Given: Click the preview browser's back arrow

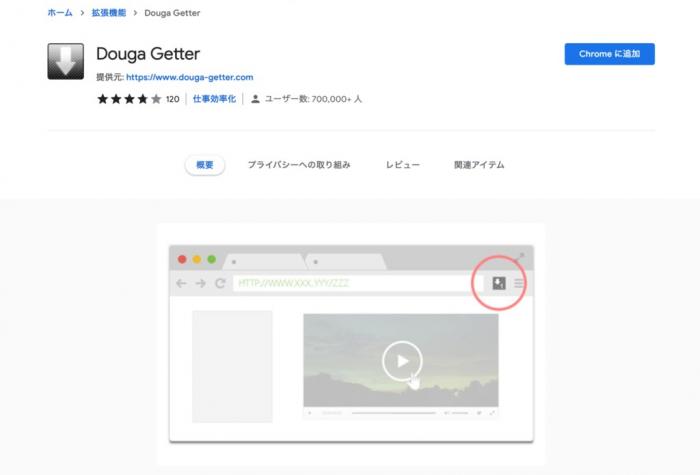Looking at the screenshot, I should pos(181,283).
